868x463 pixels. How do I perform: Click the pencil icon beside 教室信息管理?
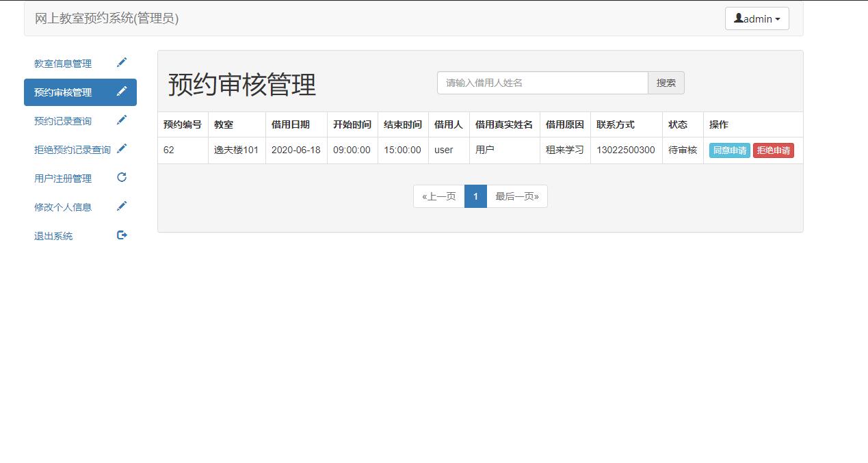(122, 62)
